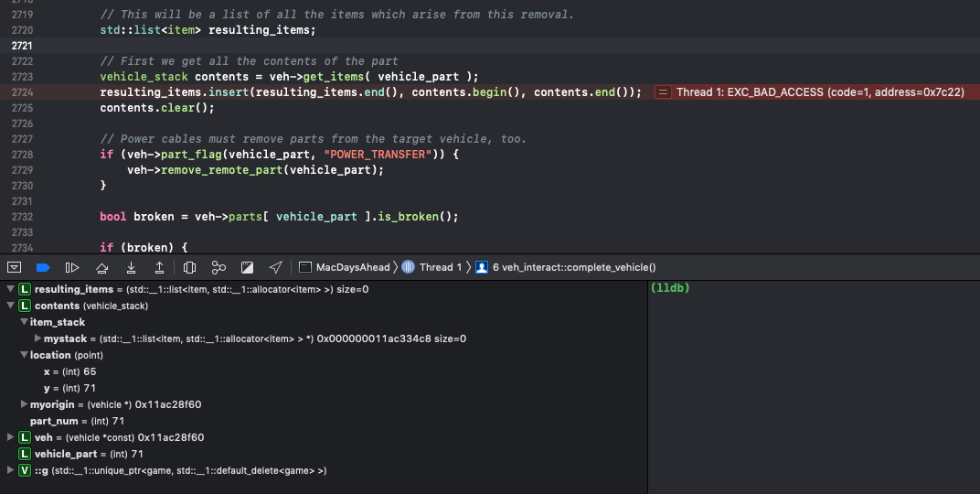980x494 pixels.
Task: Click resulting_items declaration on line 2720
Action: pos(261,30)
